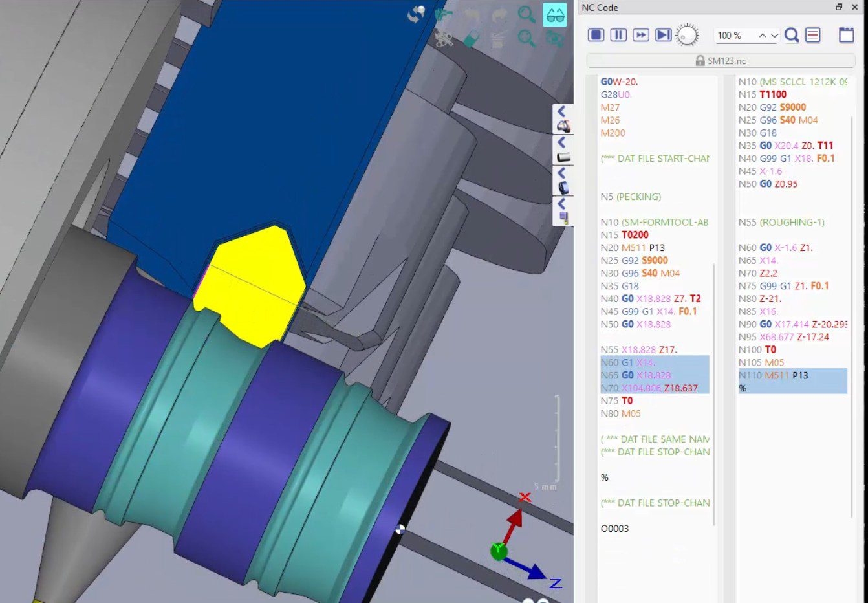Click the upper magnifier zoom icon

pos(526,14)
